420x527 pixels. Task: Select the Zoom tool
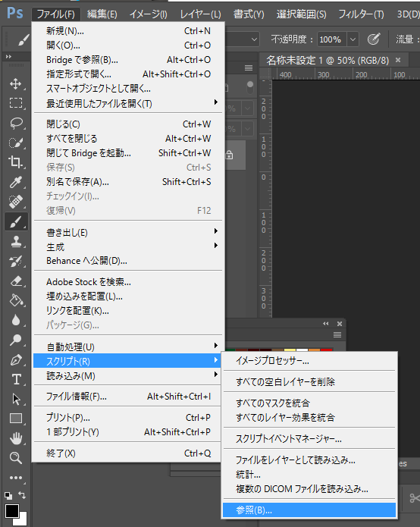[x=15, y=458]
